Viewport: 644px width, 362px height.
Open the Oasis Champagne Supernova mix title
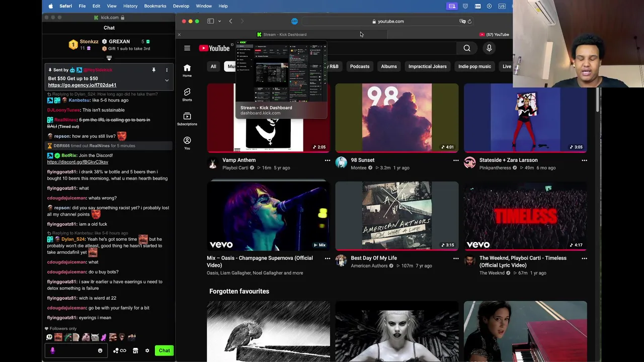click(x=260, y=261)
